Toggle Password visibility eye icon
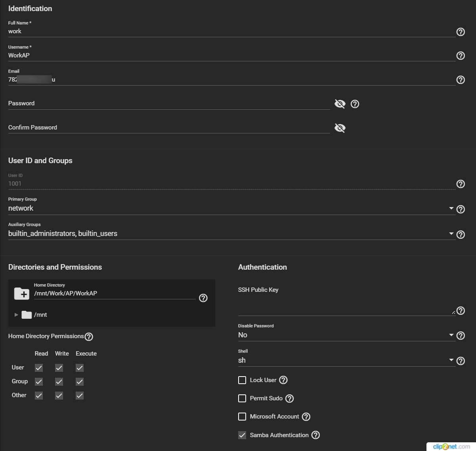The width and height of the screenshot is (476, 451). point(340,104)
